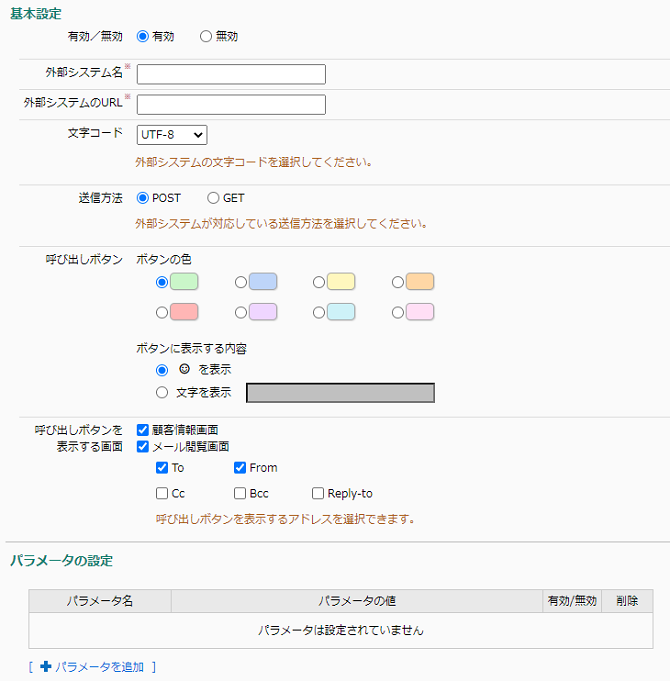Pick the blue button color swatch
Image resolution: width=670 pixels, height=681 pixels.
pos(263,281)
